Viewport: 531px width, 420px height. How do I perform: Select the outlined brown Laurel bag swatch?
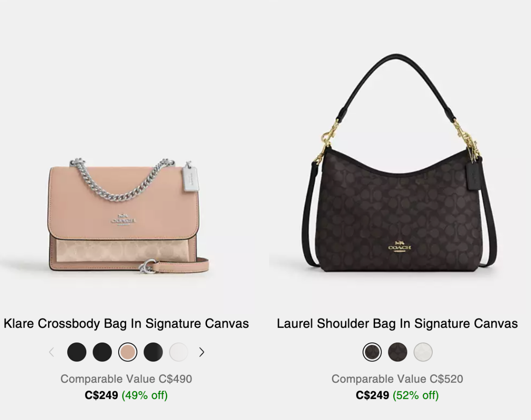click(x=372, y=352)
